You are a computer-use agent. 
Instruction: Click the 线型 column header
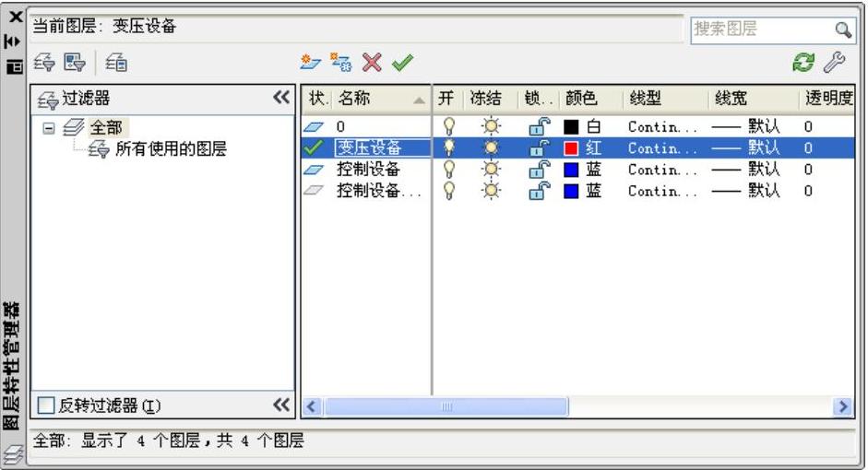tap(665, 99)
